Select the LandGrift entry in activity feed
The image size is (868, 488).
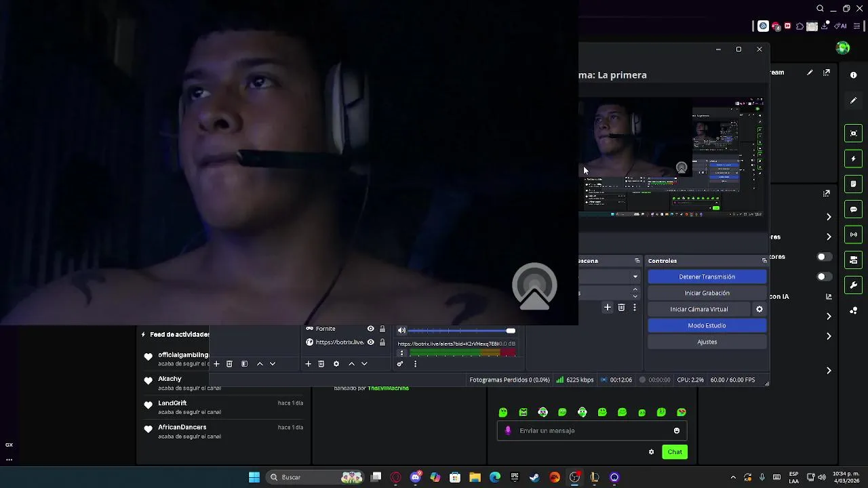pos(223,407)
